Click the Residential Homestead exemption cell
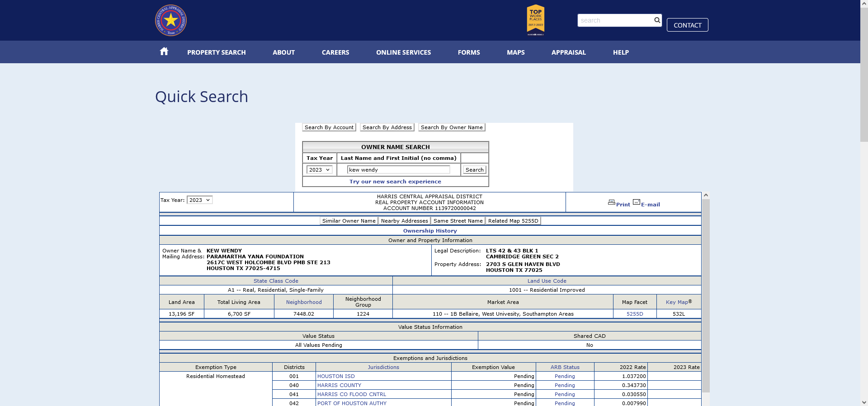 click(216, 376)
